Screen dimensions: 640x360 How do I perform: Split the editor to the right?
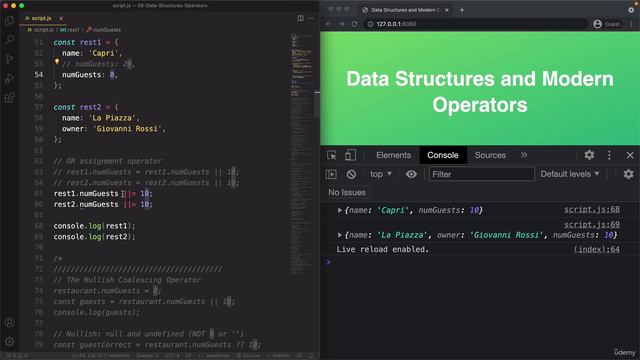[x=300, y=18]
